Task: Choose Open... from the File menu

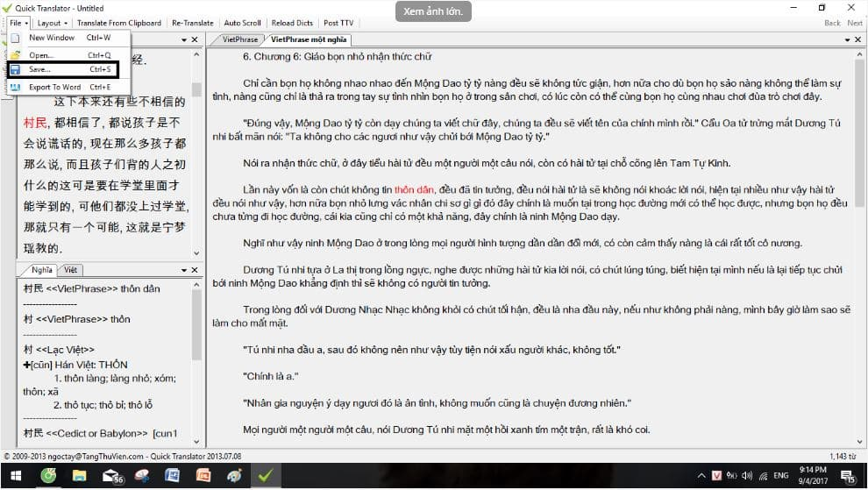Action: click(41, 54)
